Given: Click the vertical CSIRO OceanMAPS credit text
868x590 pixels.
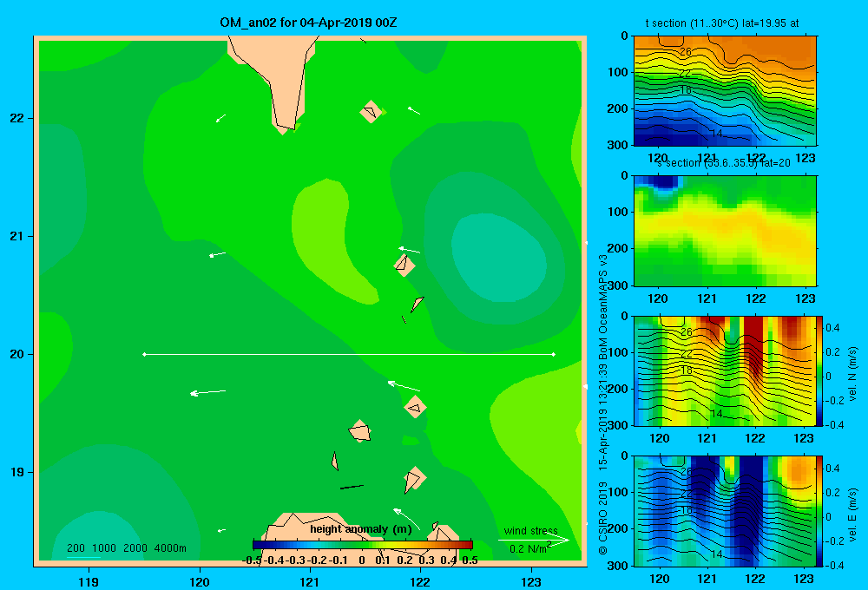Looking at the screenshot, I should pos(603,404).
